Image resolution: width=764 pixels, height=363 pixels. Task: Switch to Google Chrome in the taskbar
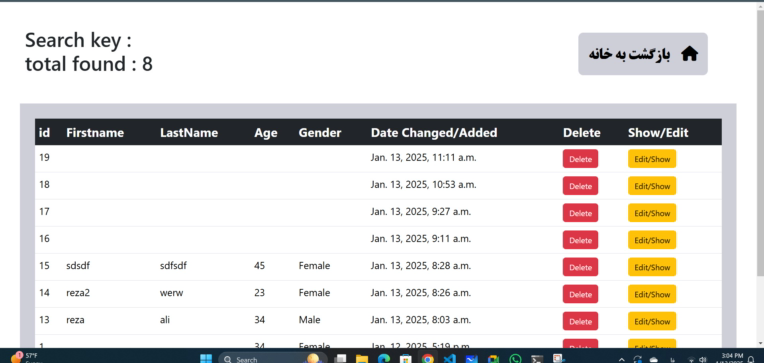pyautogui.click(x=428, y=359)
